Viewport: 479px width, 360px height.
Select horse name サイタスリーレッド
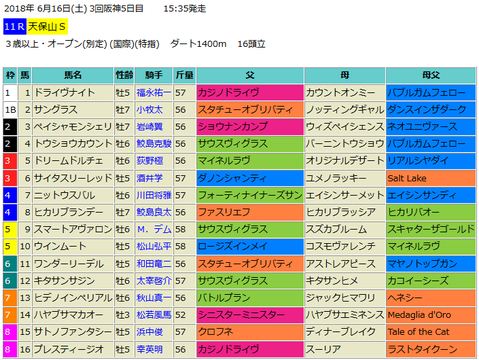click(73, 178)
